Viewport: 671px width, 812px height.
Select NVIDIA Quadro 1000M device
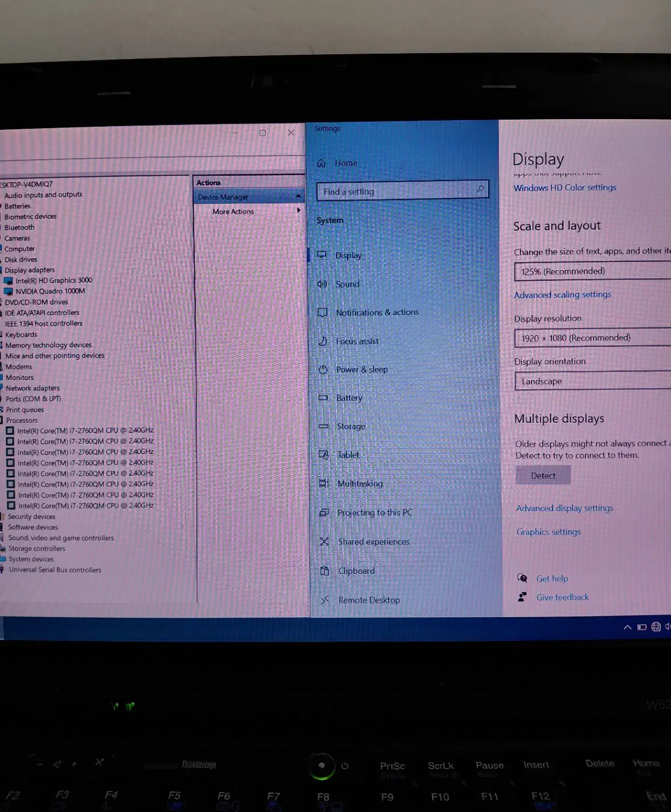(x=50, y=291)
